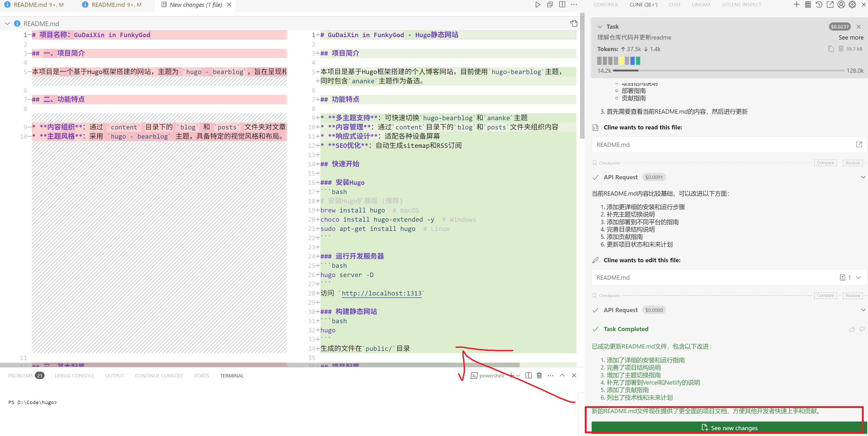Screen dimensions: 868x436
Task: Open the LINGMA sidebar tab
Action: coord(701,5)
